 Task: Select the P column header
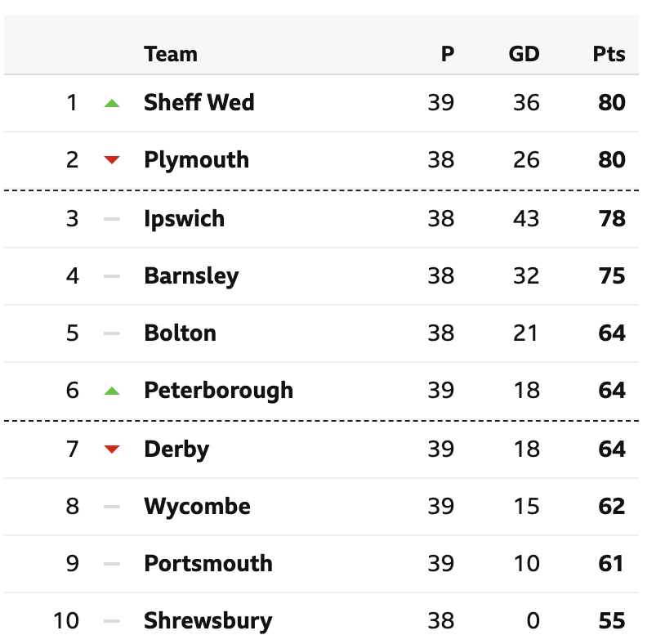point(448,54)
